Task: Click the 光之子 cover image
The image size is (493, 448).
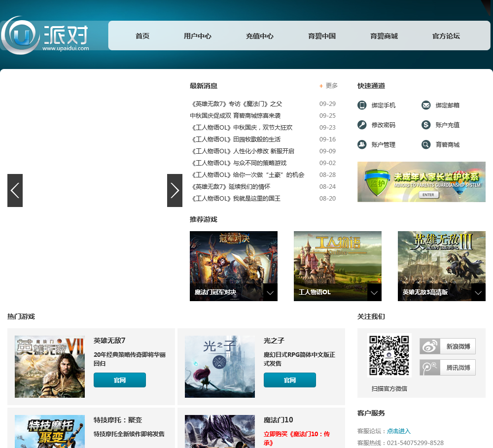Action: tap(220, 367)
